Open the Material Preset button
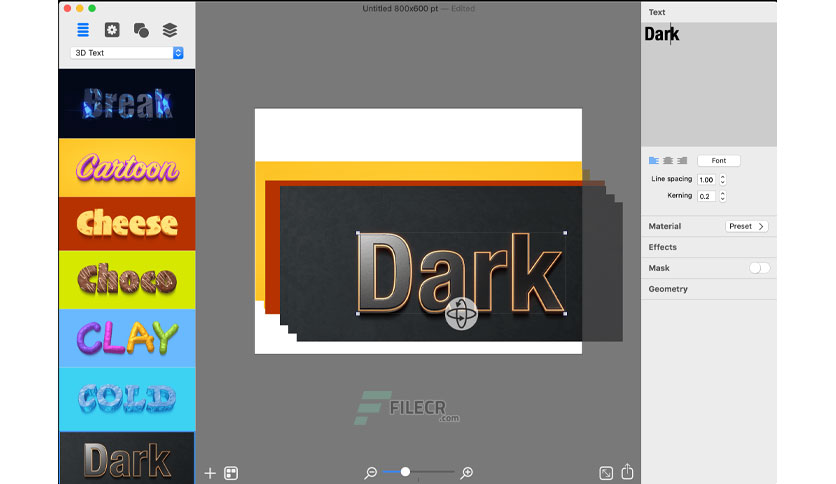 click(x=746, y=226)
